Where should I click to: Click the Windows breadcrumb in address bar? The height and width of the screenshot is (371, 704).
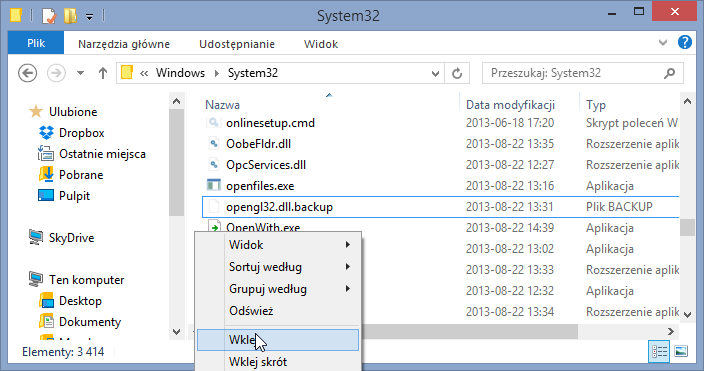[180, 73]
